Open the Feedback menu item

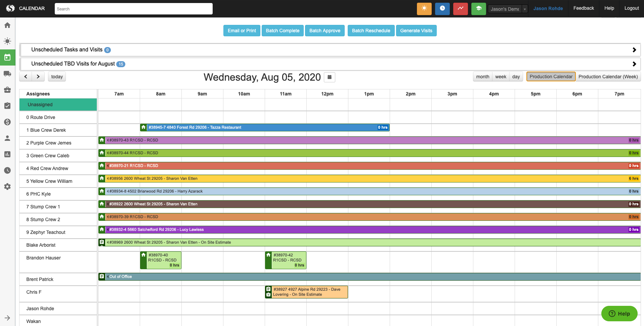click(x=584, y=8)
